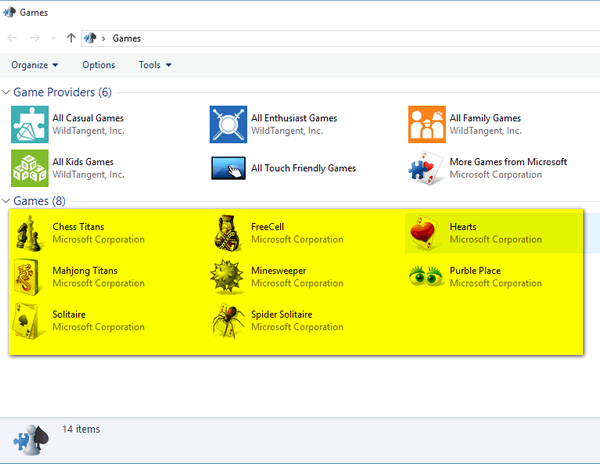The width and height of the screenshot is (600, 464).
Task: Select the Mahjong Titans tile icon
Action: pos(27,277)
